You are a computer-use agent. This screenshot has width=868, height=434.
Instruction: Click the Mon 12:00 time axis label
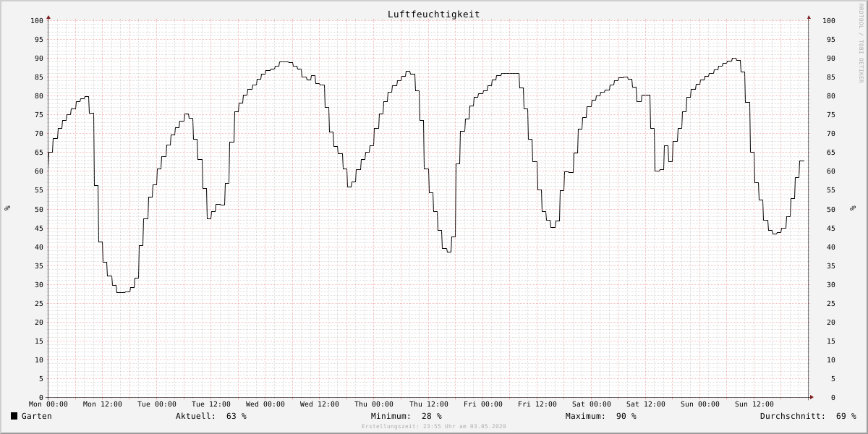point(103,404)
